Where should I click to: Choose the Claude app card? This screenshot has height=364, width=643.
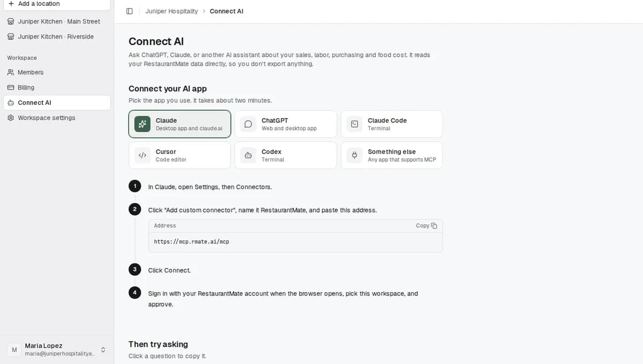pos(180,124)
